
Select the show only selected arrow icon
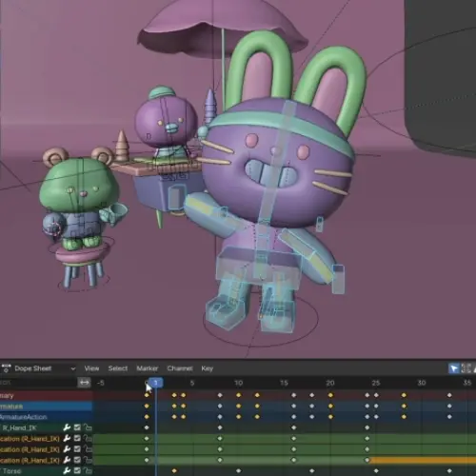coord(454,368)
